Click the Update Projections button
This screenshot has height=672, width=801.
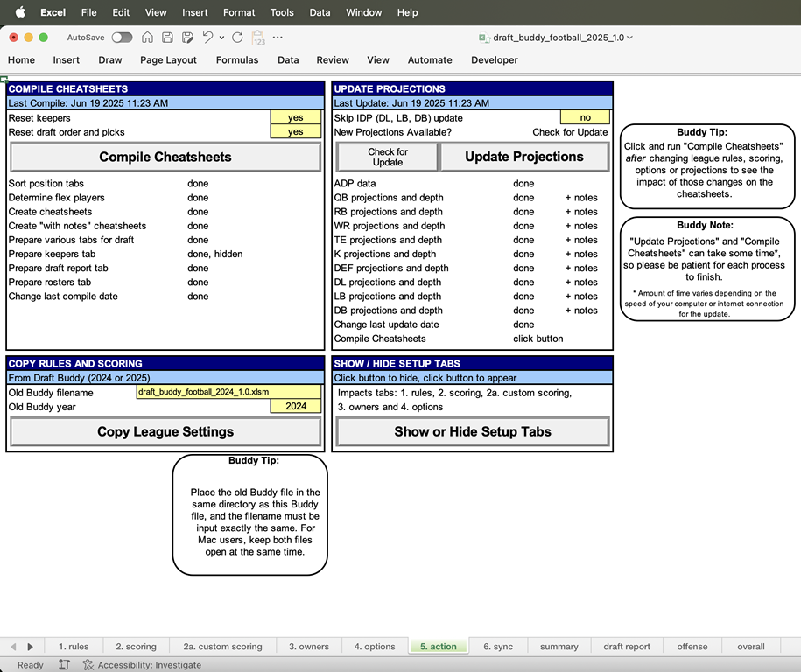[x=524, y=157]
